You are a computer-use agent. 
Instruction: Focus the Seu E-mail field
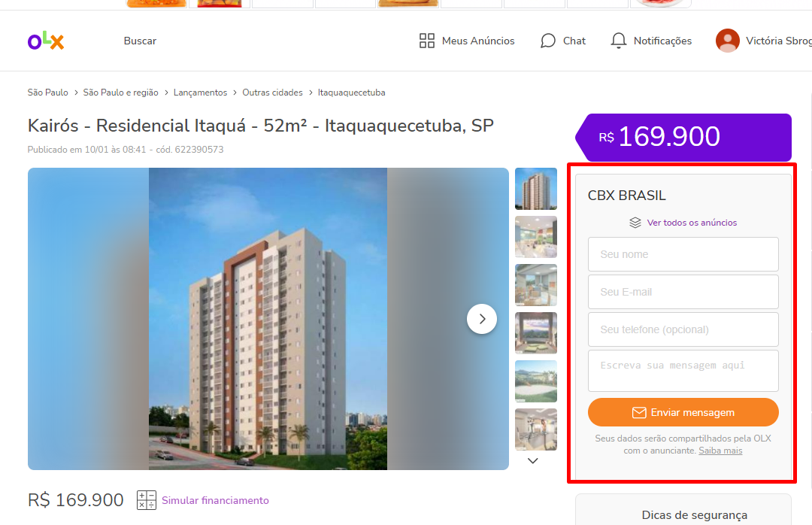coord(683,292)
